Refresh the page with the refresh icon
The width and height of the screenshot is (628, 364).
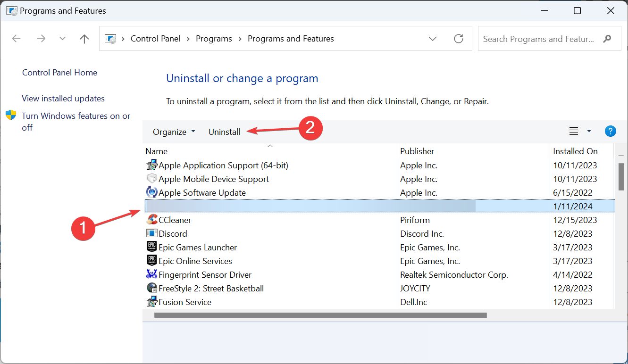[458, 39]
